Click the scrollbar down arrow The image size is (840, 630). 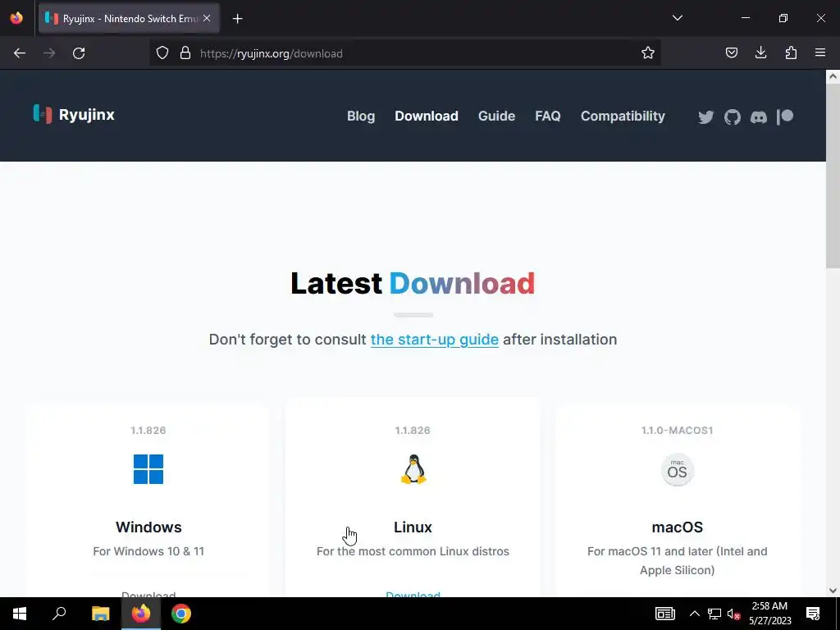pos(833,591)
